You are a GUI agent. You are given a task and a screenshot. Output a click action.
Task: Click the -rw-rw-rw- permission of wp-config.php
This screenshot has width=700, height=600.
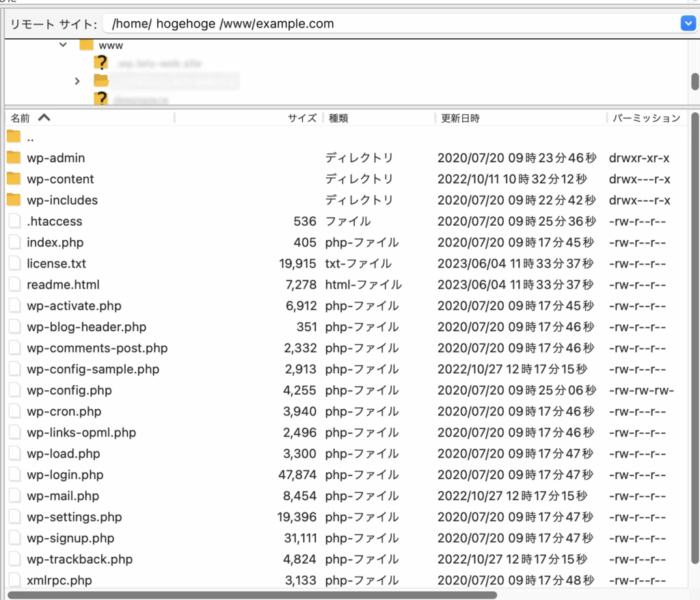pyautogui.click(x=641, y=391)
